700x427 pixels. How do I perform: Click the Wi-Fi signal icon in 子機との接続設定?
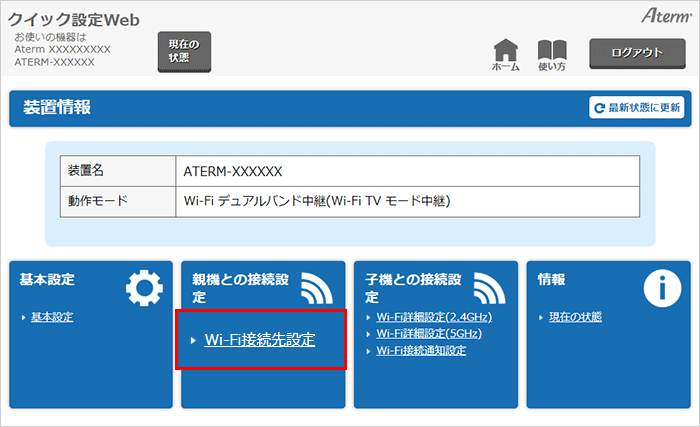point(488,287)
